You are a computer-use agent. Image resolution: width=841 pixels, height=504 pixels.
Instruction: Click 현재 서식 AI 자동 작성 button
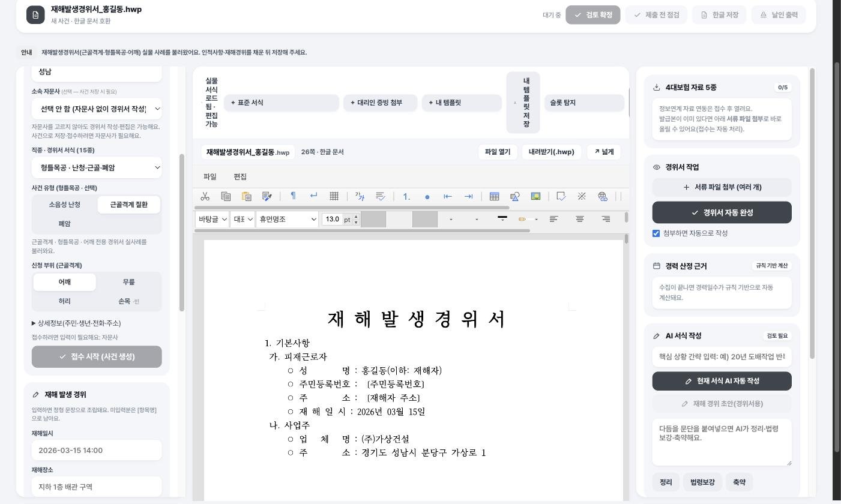722,381
